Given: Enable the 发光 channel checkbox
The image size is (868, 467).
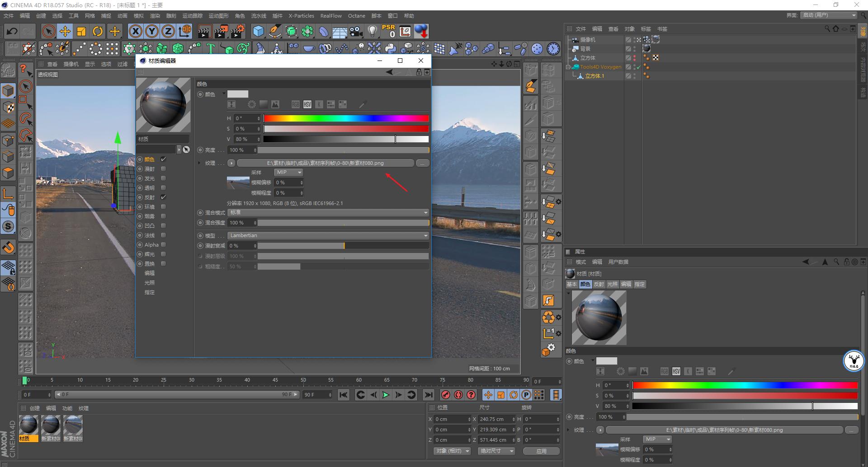Looking at the screenshot, I should (163, 178).
